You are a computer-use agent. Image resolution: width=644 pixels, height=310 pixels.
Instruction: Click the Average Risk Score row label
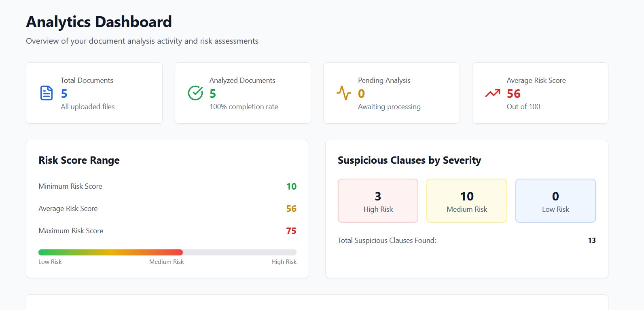pos(68,209)
